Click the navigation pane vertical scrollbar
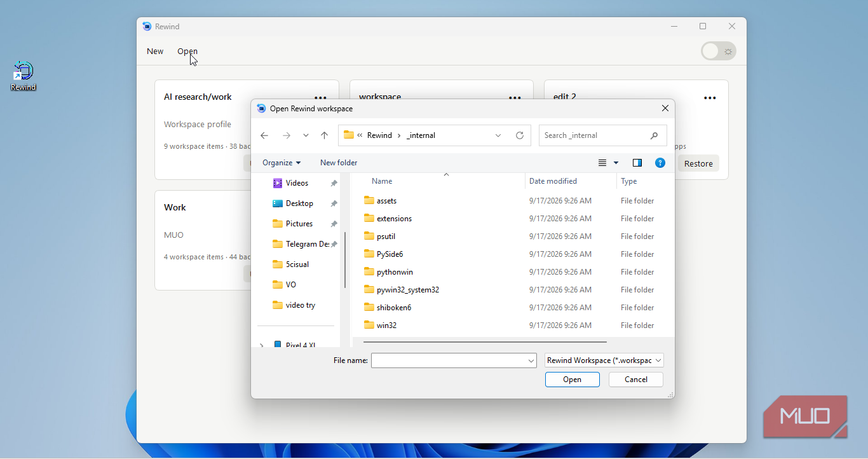Image resolution: width=868 pixels, height=459 pixels. 344,259
